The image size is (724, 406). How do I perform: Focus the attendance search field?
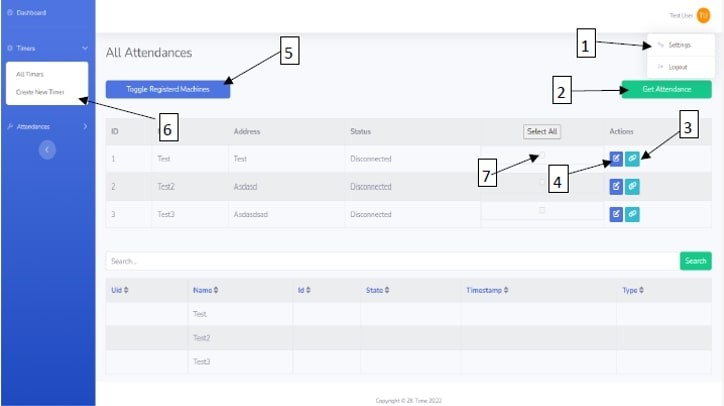[392, 261]
